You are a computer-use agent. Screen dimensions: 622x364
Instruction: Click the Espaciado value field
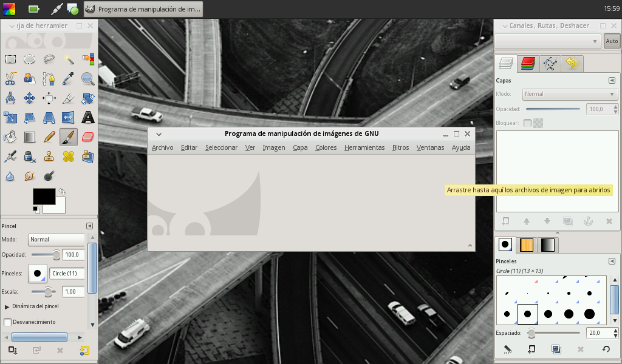click(598, 333)
